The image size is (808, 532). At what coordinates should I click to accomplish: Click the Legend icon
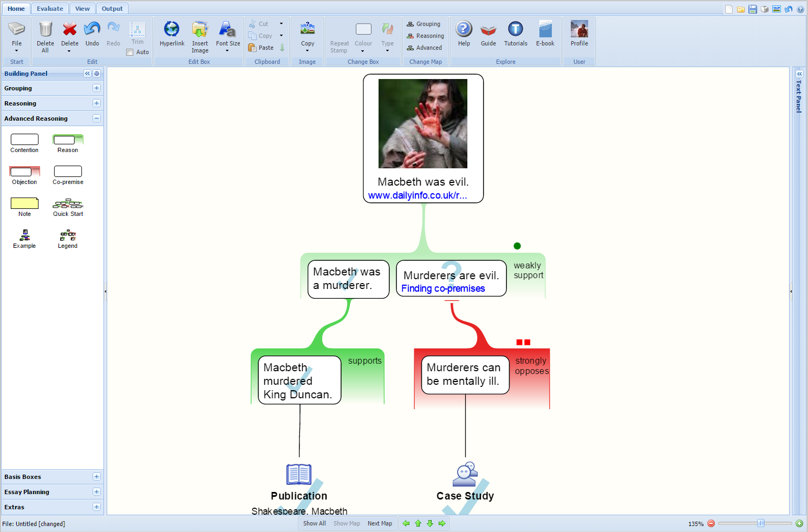68,235
